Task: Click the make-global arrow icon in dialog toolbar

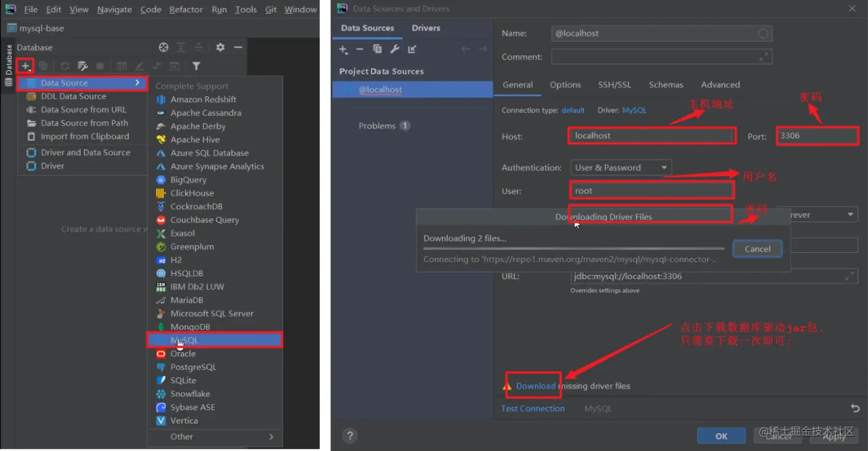Action: [412, 49]
